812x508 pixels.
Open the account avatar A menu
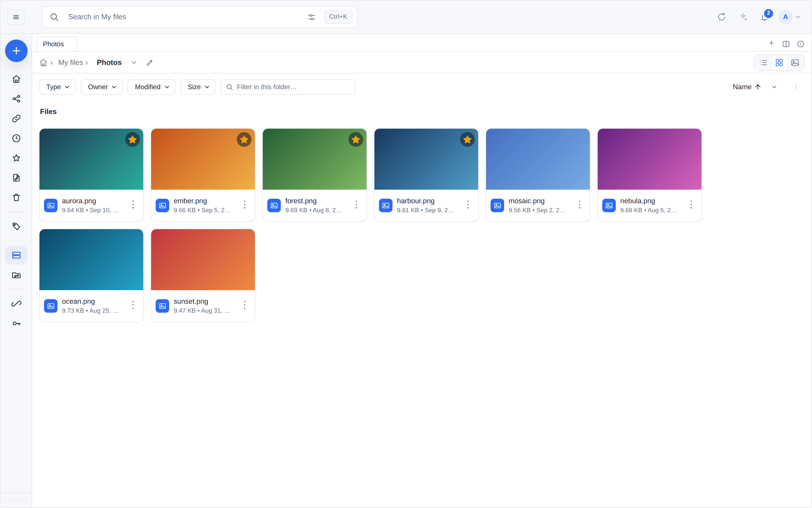[x=785, y=17]
